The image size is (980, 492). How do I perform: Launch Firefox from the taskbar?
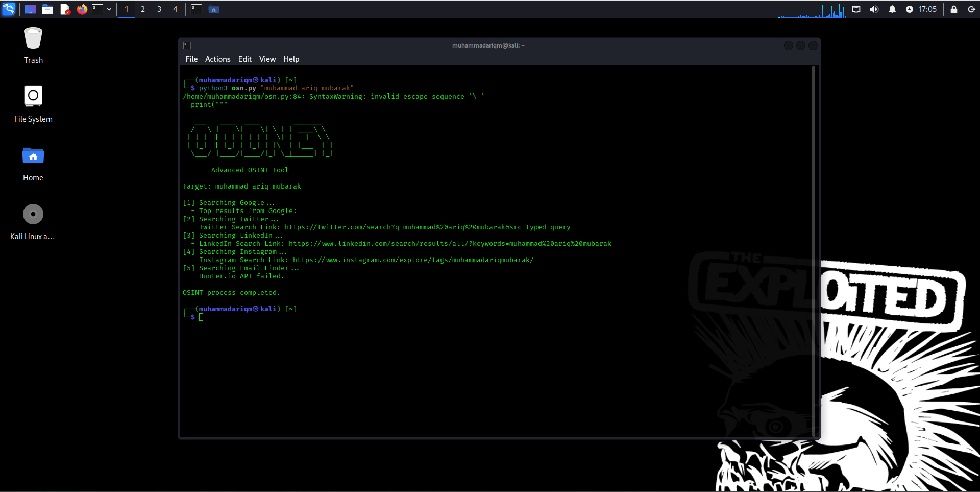[82, 9]
